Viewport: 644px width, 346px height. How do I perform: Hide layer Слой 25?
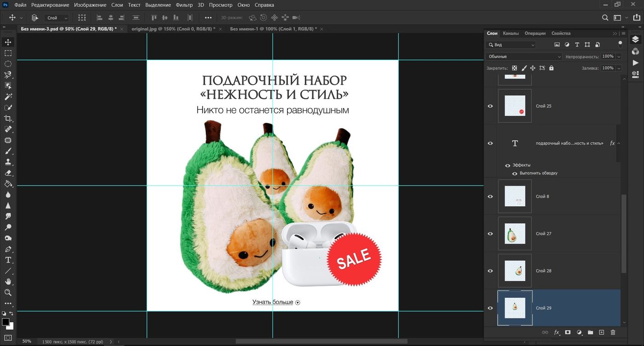490,106
